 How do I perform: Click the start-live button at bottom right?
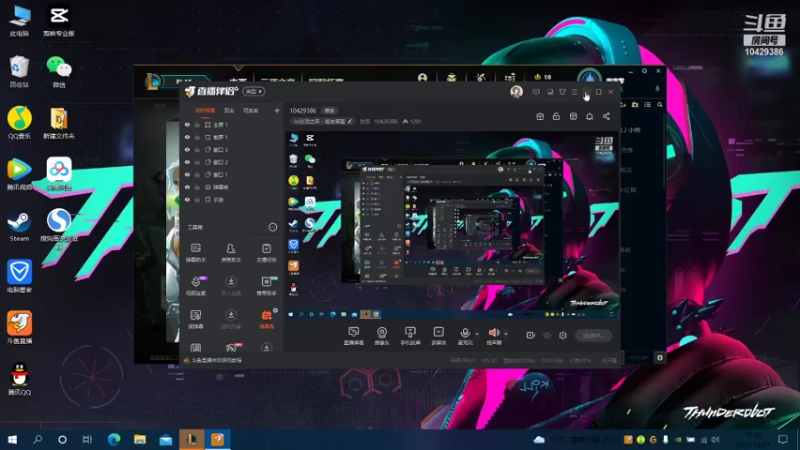point(593,335)
